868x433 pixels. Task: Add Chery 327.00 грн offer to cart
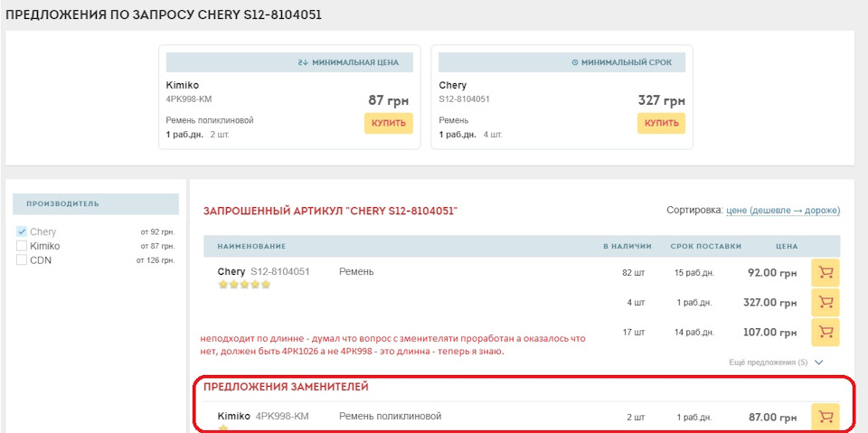[x=826, y=302]
